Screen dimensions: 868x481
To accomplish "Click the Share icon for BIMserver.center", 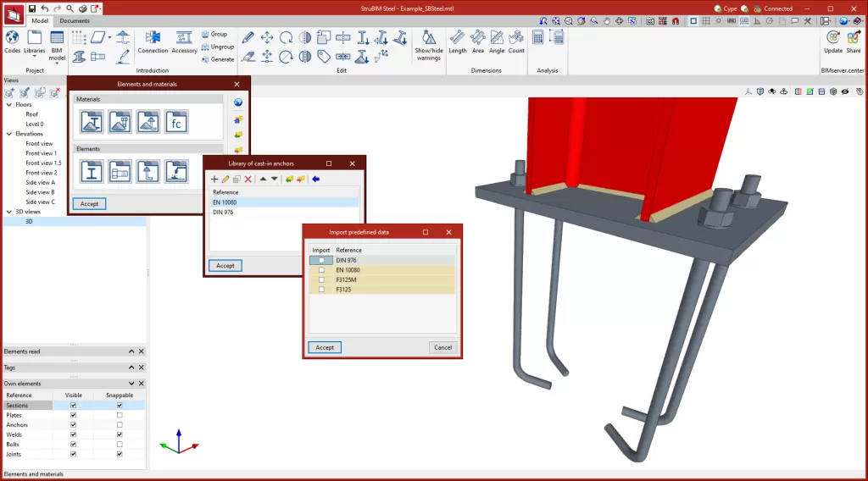I will pyautogui.click(x=853, y=41).
